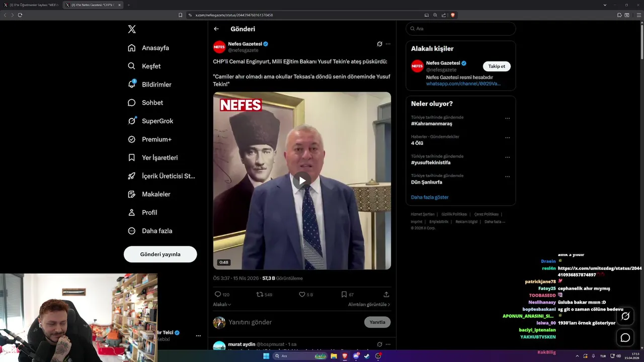The image size is (644, 362).
Task: Open Bildirimler notifications
Action: pos(149,84)
